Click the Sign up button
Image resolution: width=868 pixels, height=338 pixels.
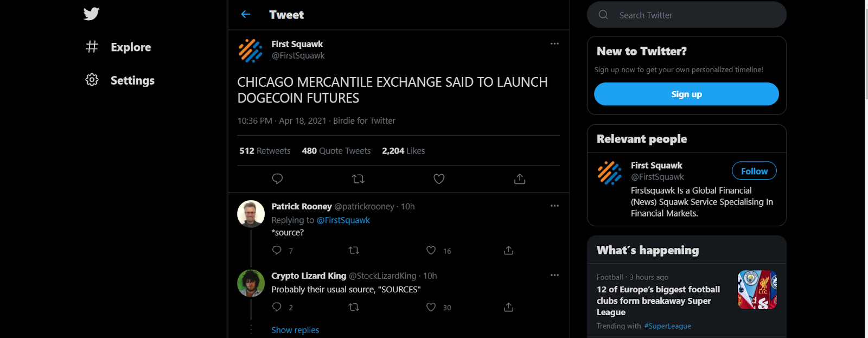click(x=686, y=94)
